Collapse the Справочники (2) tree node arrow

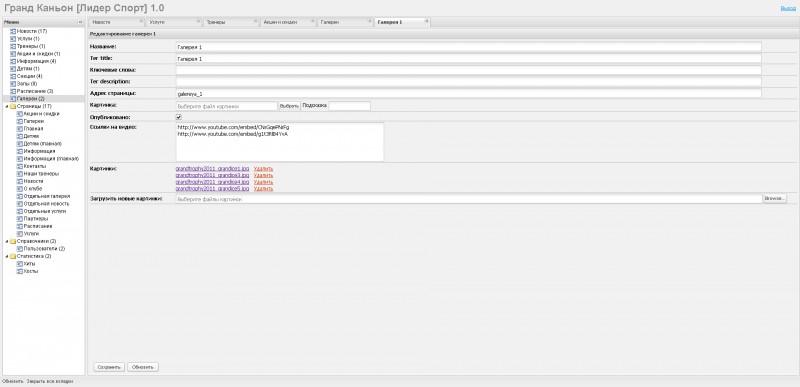7,241
